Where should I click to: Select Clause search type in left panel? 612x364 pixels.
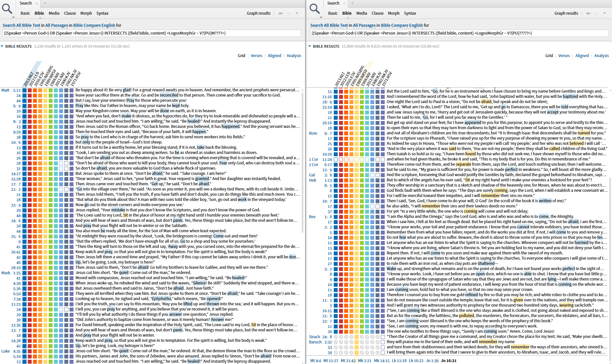pyautogui.click(x=70, y=13)
